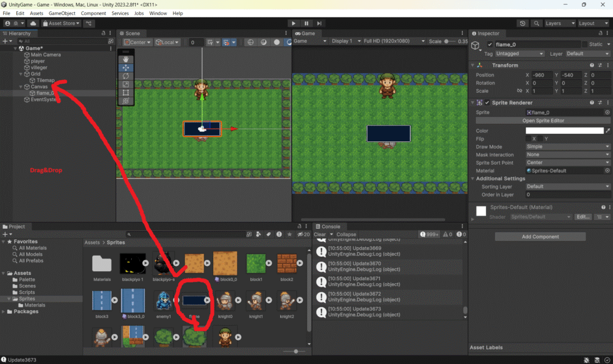The width and height of the screenshot is (613, 364).
Task: Click Open Sprite Editor button
Action: tap(543, 120)
